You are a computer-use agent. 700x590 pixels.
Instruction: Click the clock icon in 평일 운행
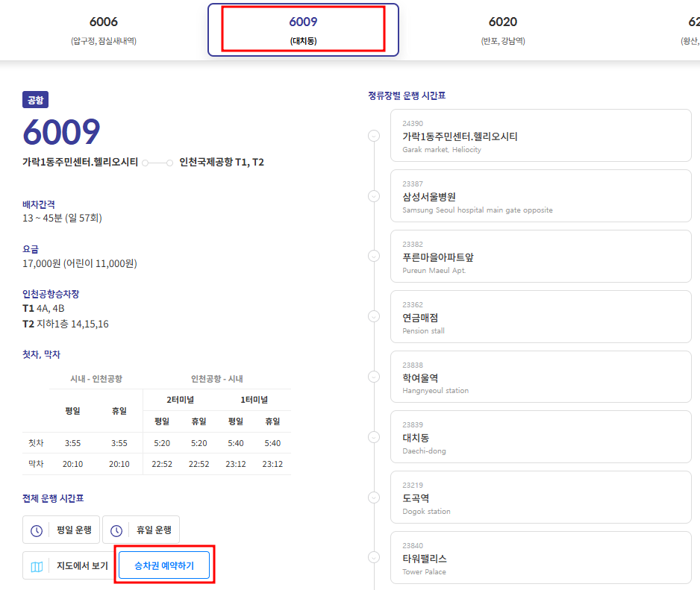coord(37,530)
